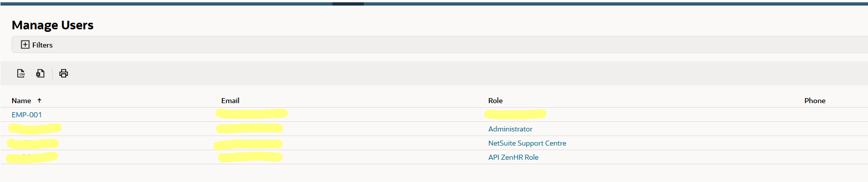Open the highlighted name in NetSuite Support row
This screenshot has height=182, width=868.
(x=33, y=143)
